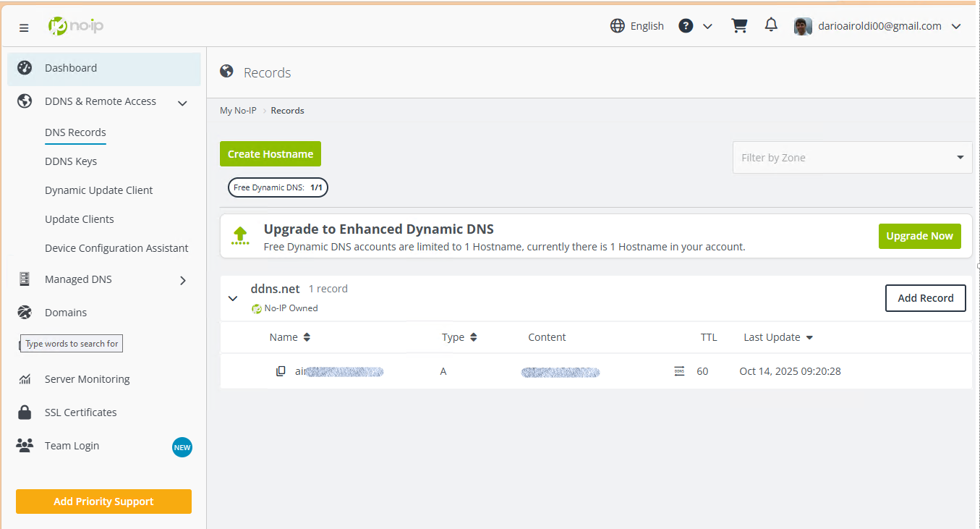
Task: Click the user profile avatar
Action: coord(803,26)
